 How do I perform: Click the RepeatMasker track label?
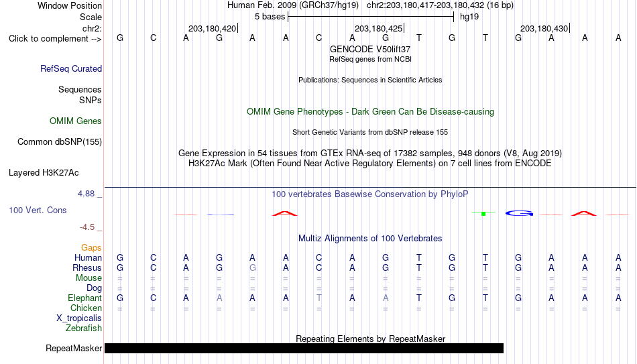coord(74,348)
